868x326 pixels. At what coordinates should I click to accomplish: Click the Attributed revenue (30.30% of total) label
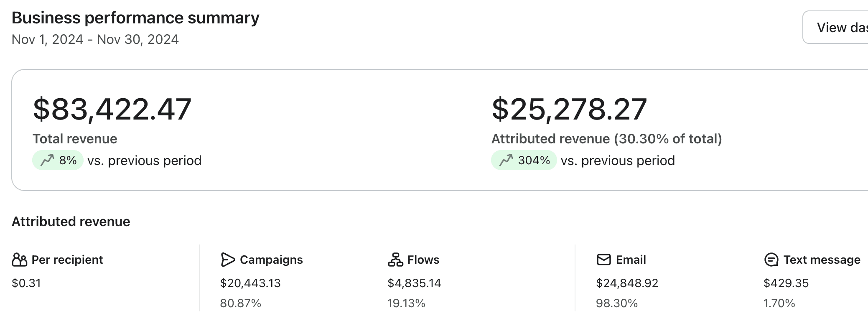click(606, 139)
